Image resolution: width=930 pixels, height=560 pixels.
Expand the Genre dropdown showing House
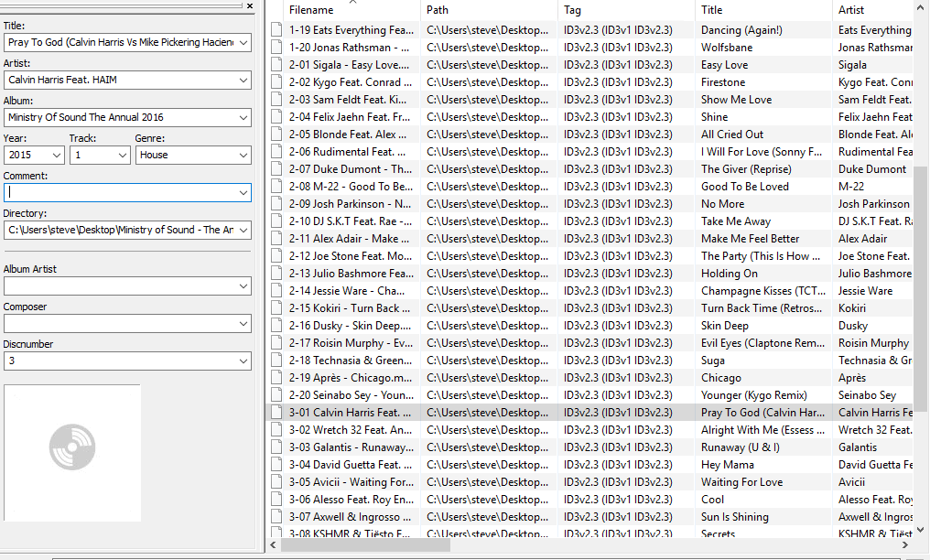(243, 156)
